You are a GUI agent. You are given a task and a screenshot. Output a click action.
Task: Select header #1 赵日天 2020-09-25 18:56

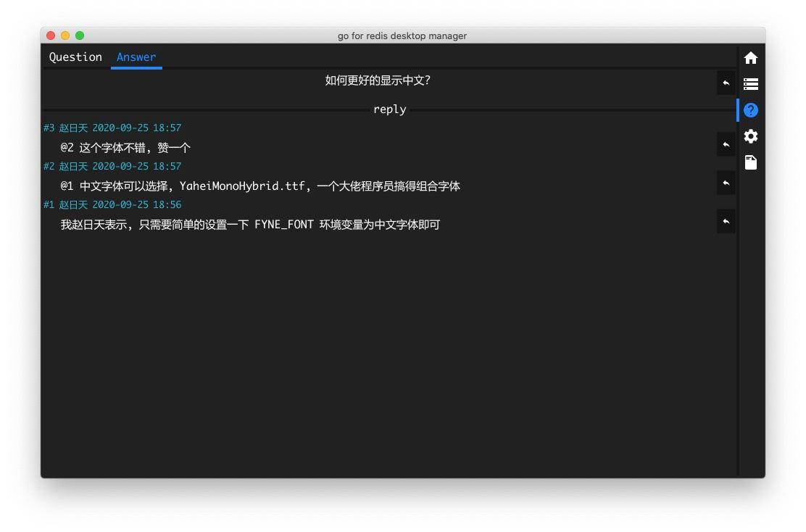pos(112,204)
